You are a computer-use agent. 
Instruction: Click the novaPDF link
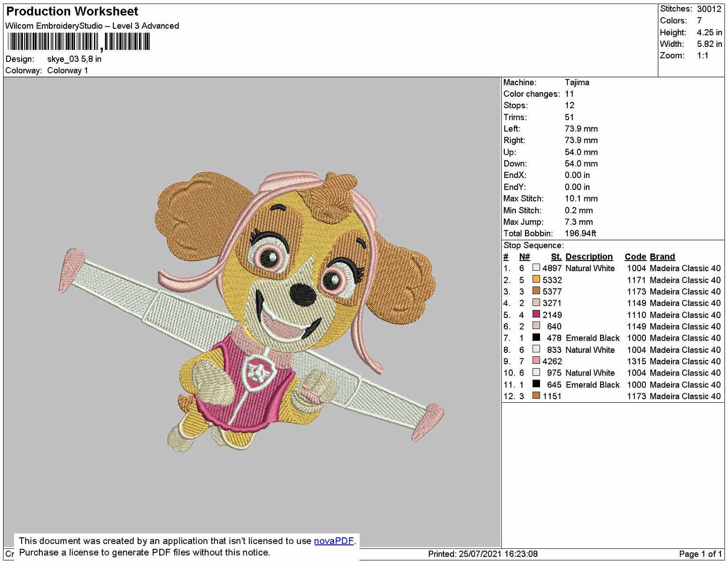click(x=334, y=541)
